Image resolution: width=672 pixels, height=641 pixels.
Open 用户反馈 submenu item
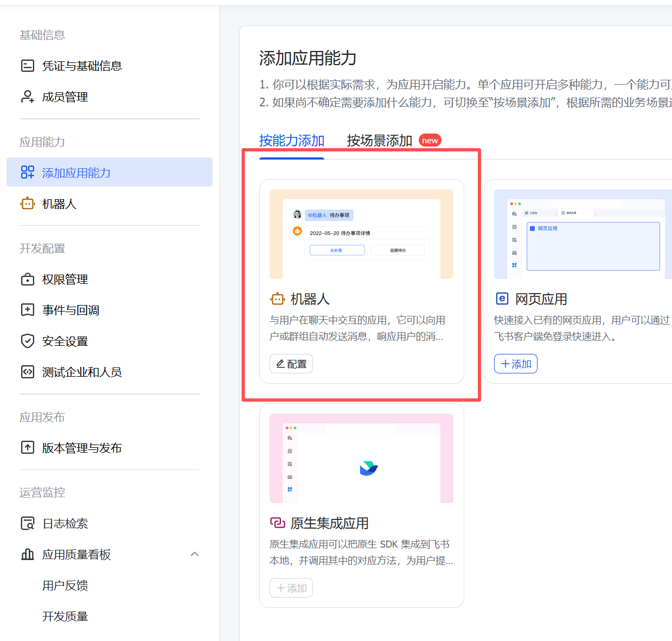[x=65, y=585]
